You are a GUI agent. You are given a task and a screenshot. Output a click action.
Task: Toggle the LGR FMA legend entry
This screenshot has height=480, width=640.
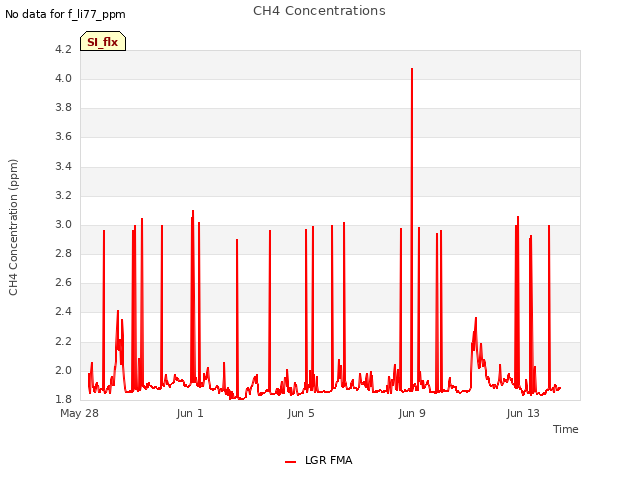pos(318,460)
